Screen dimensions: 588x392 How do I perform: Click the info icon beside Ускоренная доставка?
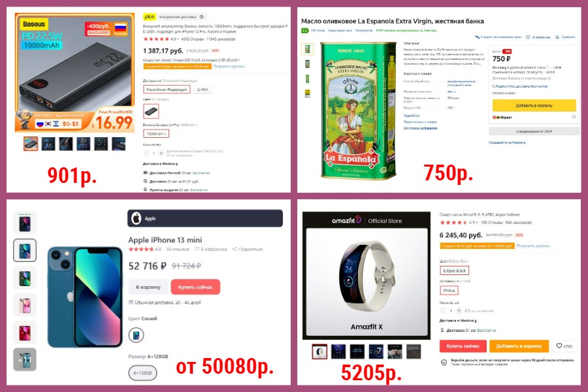click(202, 17)
